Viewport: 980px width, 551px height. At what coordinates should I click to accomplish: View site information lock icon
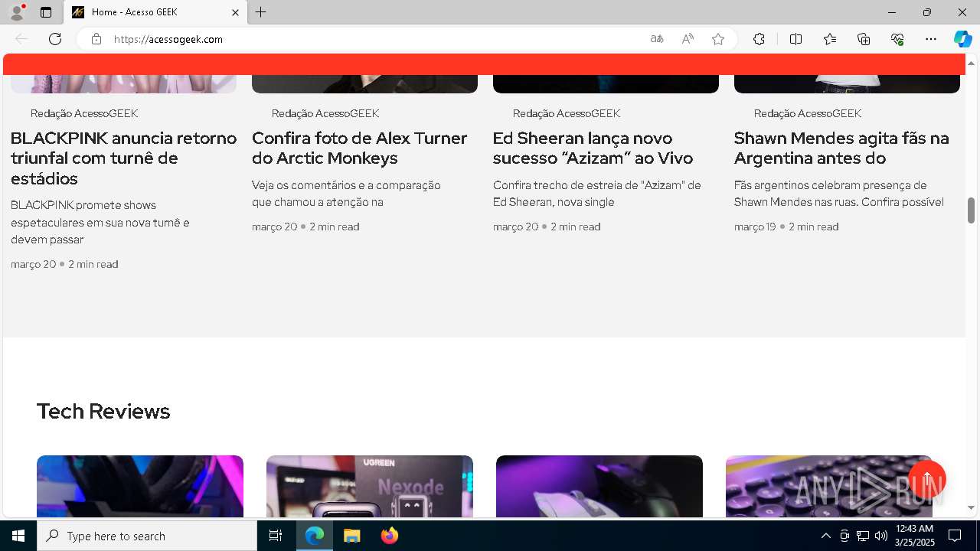96,39
